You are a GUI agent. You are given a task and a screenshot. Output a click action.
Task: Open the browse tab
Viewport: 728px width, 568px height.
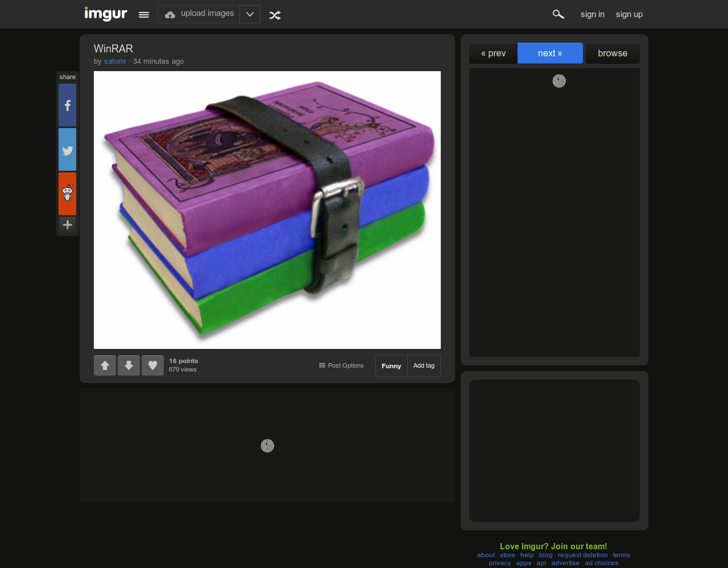point(613,53)
